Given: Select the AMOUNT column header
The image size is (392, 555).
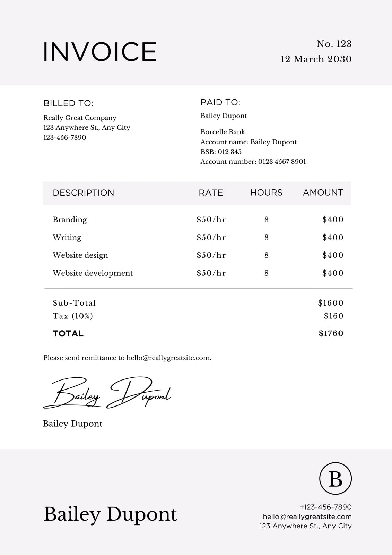Looking at the screenshot, I should pyautogui.click(x=323, y=193).
